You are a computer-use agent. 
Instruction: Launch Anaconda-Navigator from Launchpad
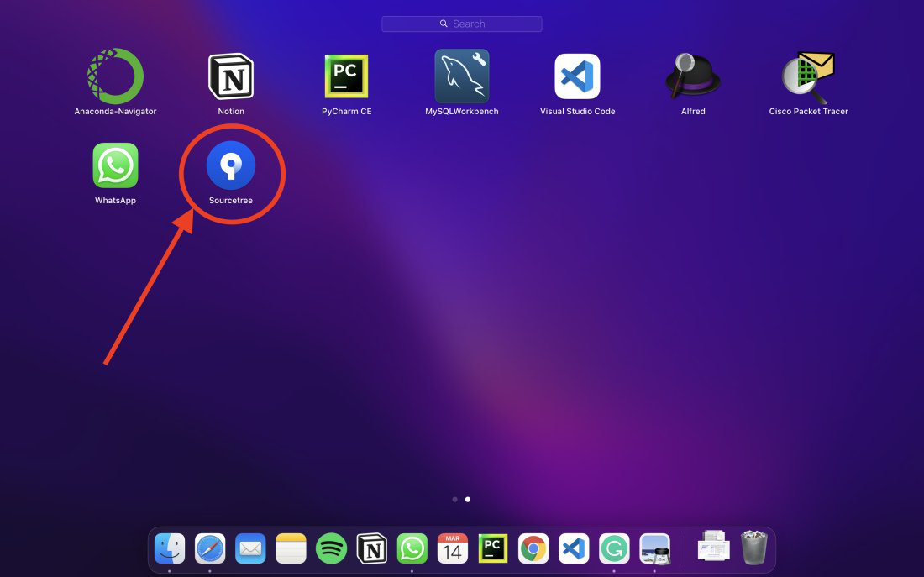point(116,76)
